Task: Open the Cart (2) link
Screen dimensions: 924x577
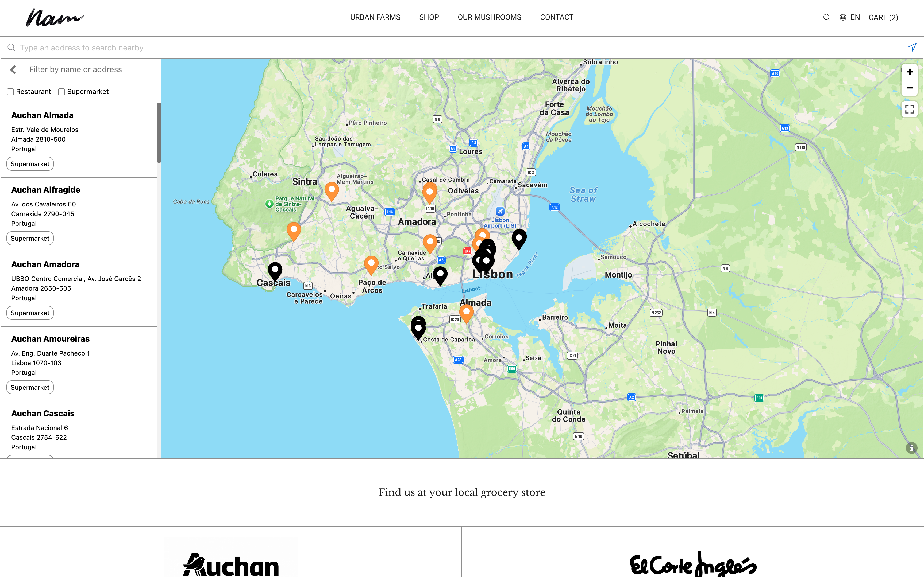Action: click(883, 17)
